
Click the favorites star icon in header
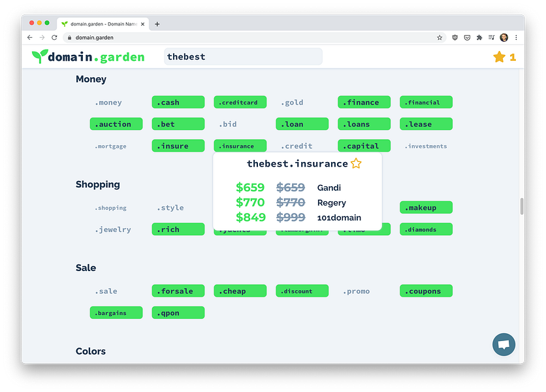(499, 57)
